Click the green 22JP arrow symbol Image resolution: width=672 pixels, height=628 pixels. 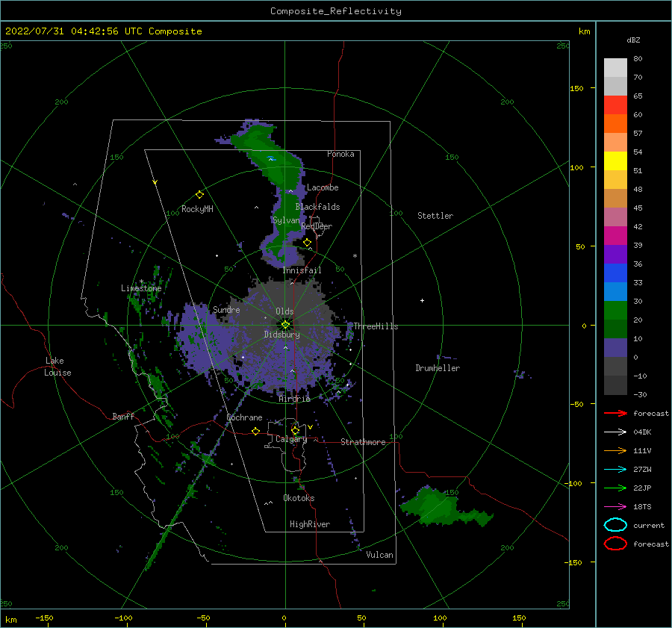615,488
